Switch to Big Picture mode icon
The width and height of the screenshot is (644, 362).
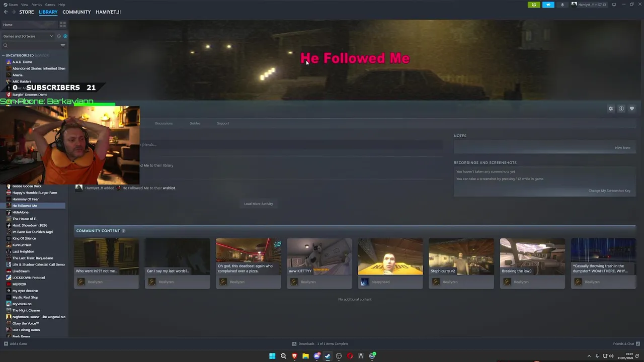(x=614, y=5)
